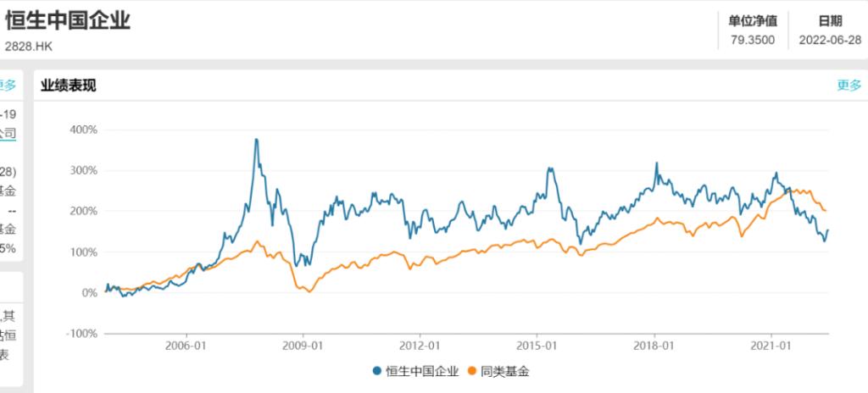Click the fund title 恒生中国企业 at top
868x393 pixels.
[67, 20]
